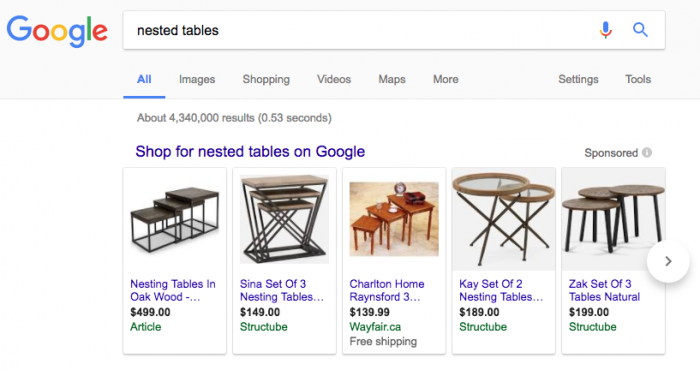Switch to the Images tab
700x370 pixels.
tap(197, 79)
